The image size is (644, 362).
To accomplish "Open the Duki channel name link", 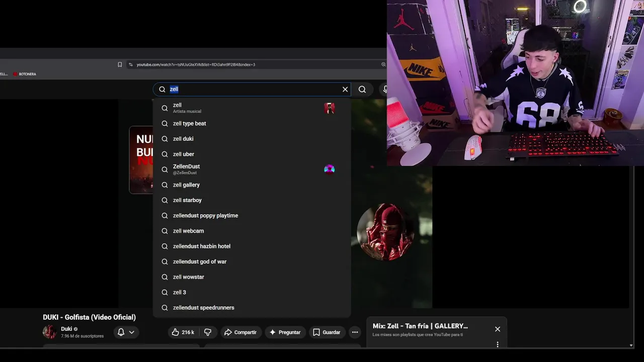I will click(x=66, y=329).
